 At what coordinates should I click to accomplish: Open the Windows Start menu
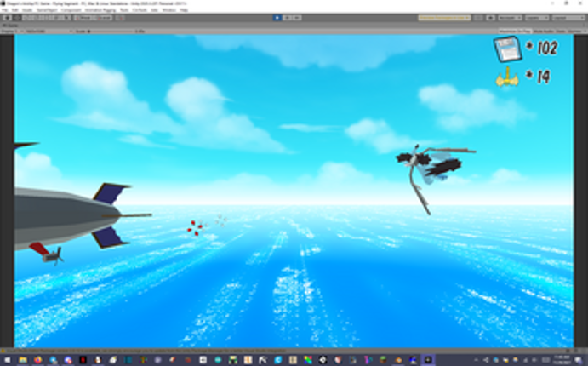[7, 360]
